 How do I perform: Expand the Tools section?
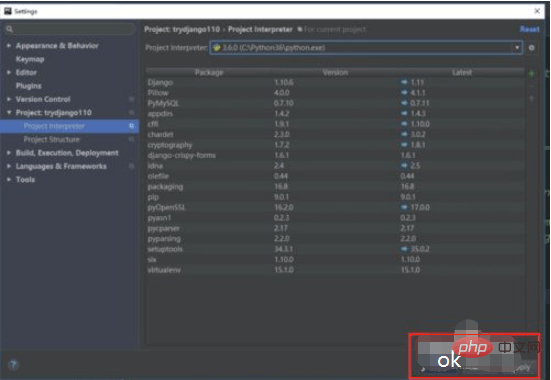click(9, 180)
